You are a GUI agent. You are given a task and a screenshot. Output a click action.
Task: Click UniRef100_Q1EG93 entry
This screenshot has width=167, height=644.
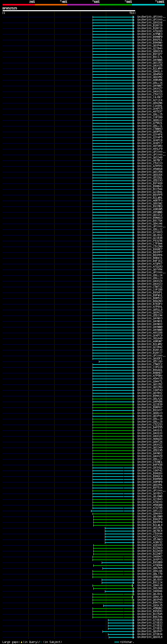point(150,545)
